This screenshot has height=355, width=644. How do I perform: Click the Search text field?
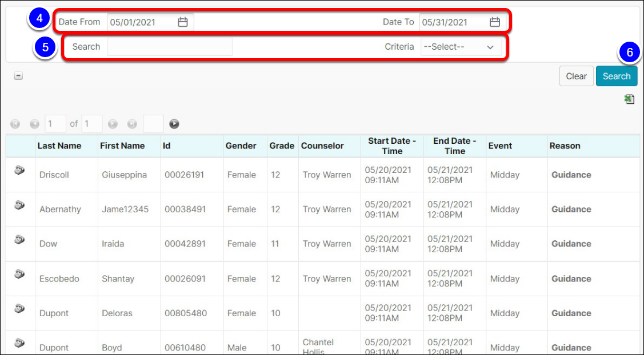(x=170, y=47)
